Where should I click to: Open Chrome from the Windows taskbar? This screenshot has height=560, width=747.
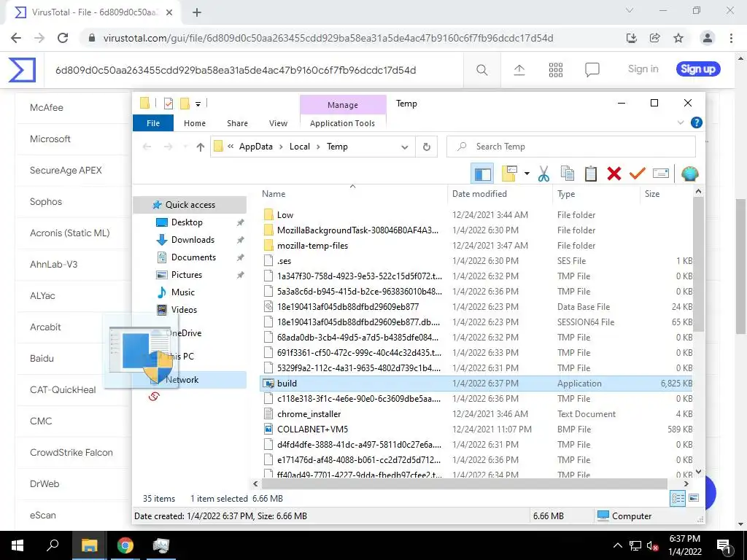[125, 545]
